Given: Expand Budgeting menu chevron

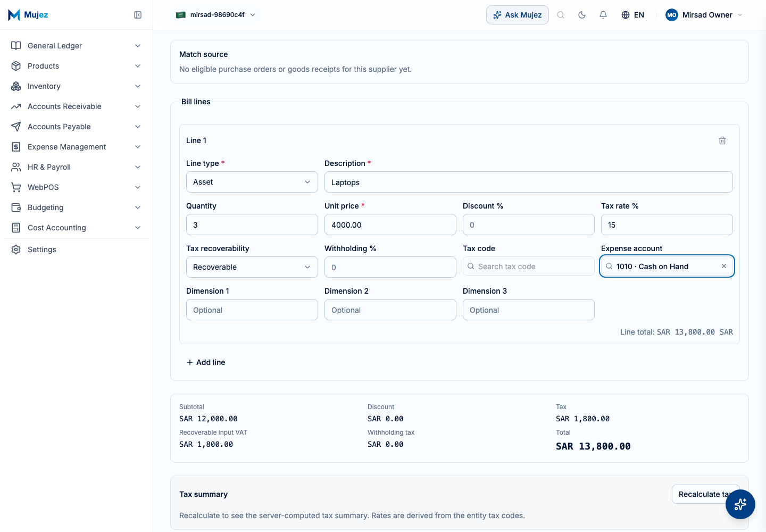Looking at the screenshot, I should (x=138, y=207).
